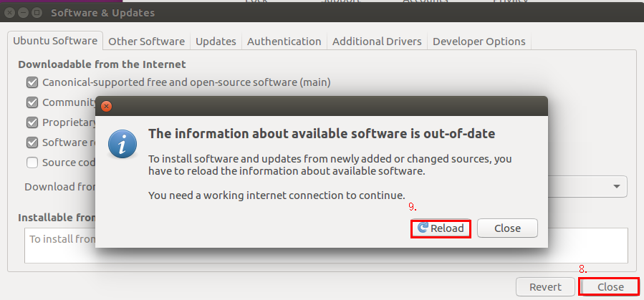Toggle the Proprietary drivers checkbox
Screen dimensions: 644x300
coord(32,122)
